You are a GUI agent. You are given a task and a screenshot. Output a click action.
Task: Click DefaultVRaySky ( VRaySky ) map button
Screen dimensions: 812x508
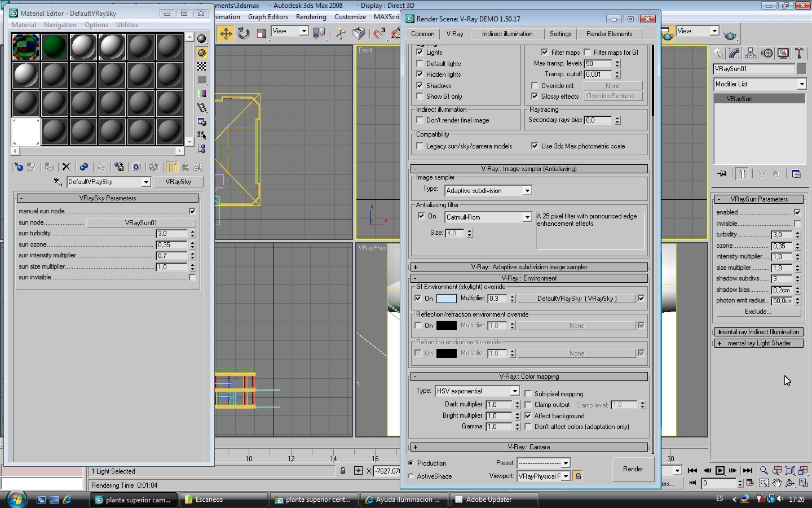click(x=577, y=298)
